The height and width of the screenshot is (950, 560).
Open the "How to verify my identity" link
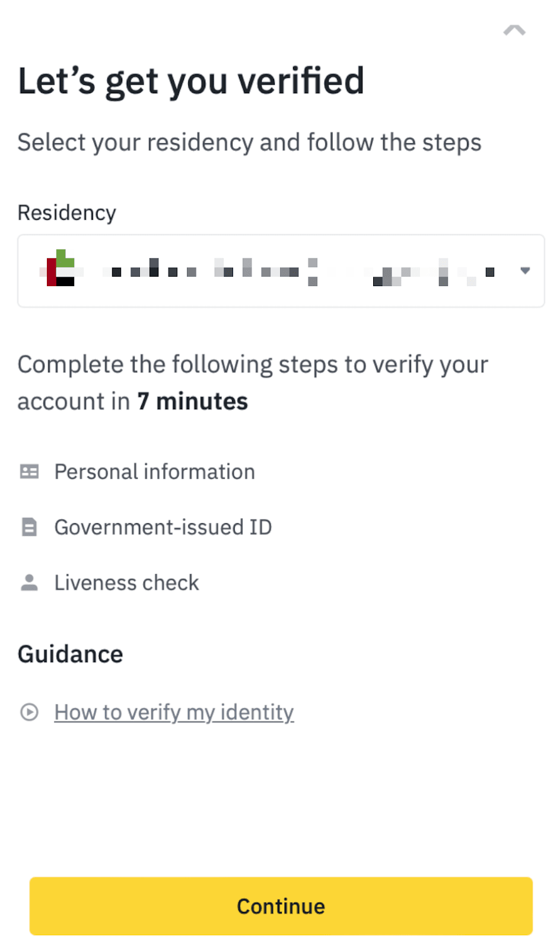click(x=174, y=712)
